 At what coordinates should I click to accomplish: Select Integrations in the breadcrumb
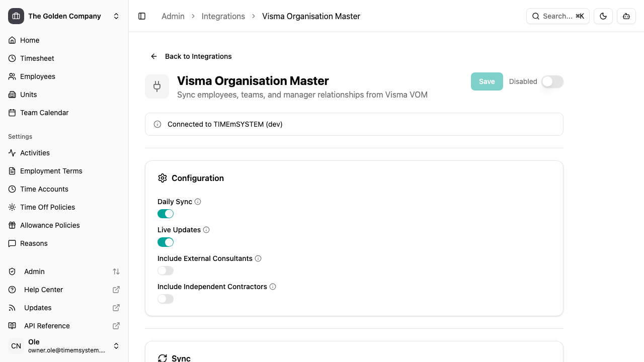coord(223,16)
